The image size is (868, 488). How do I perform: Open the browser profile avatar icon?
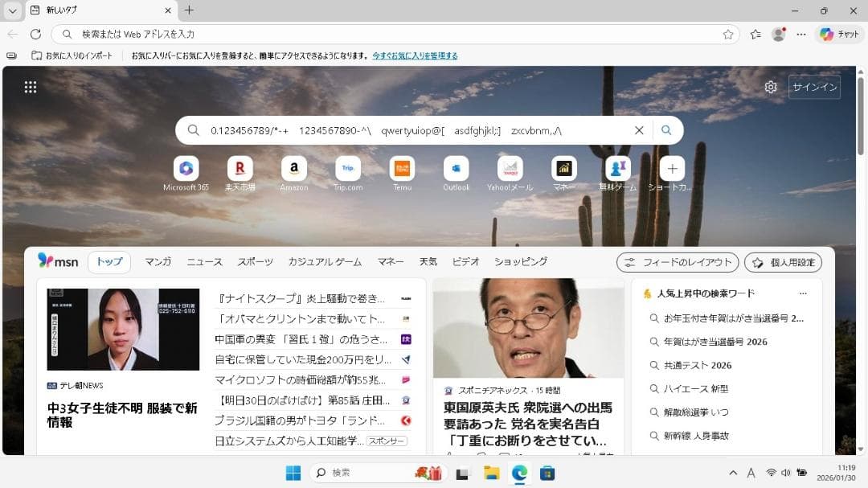tap(778, 35)
